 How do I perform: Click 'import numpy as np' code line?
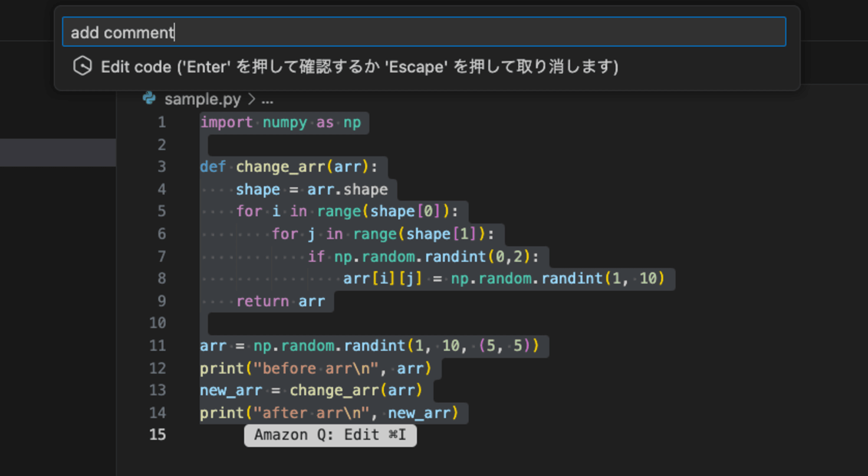click(280, 123)
